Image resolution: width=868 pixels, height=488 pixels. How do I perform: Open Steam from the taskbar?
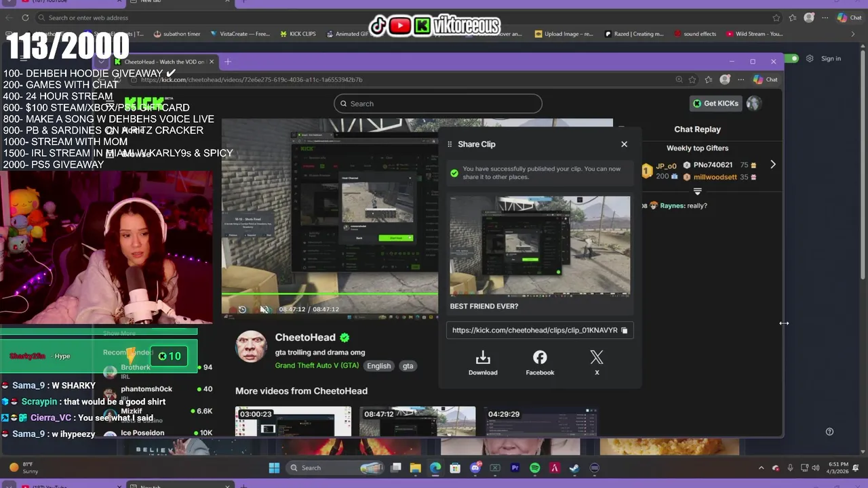(574, 468)
